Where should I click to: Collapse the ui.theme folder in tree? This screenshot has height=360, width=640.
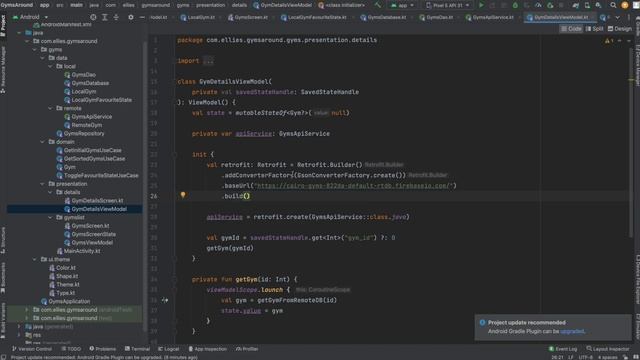pos(35,259)
